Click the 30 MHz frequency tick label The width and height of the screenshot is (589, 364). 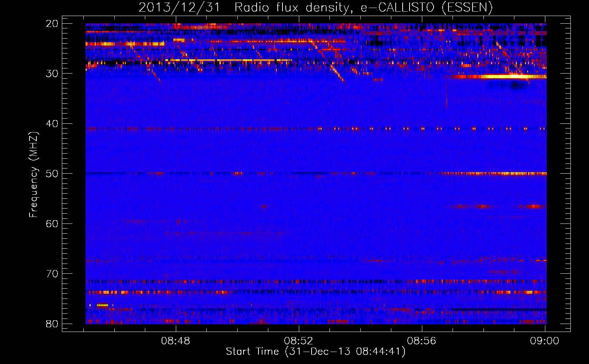pos(52,74)
